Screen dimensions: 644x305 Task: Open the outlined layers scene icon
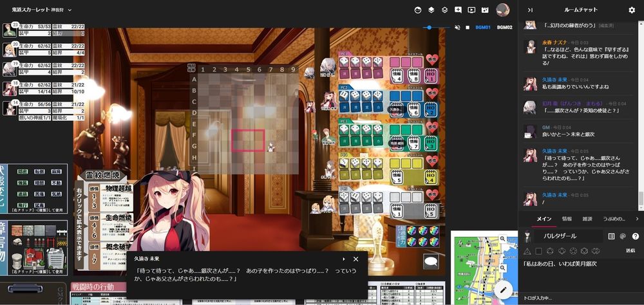(x=444, y=10)
